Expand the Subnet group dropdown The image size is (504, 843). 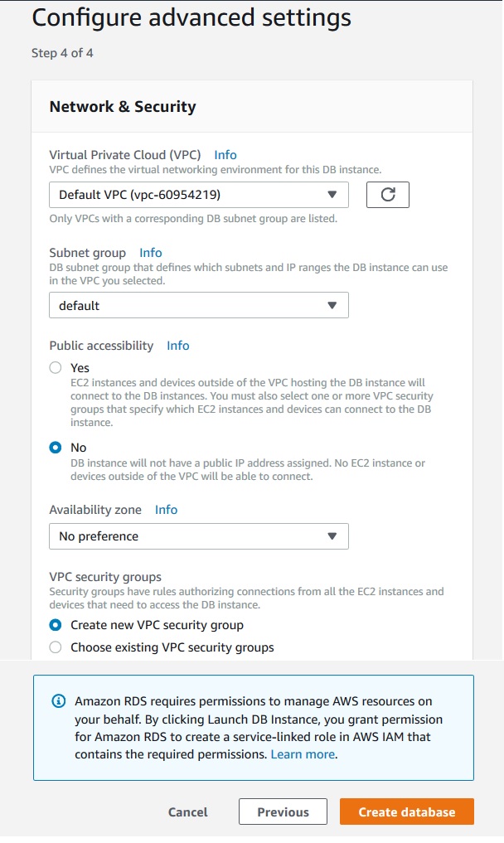coord(198,305)
